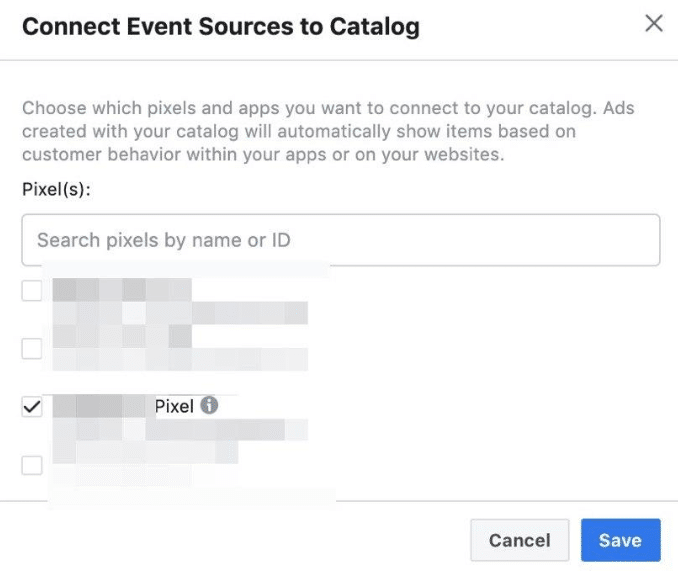Tick the second pixel checkbox
Screen dimensions: 678x571
[32, 348]
